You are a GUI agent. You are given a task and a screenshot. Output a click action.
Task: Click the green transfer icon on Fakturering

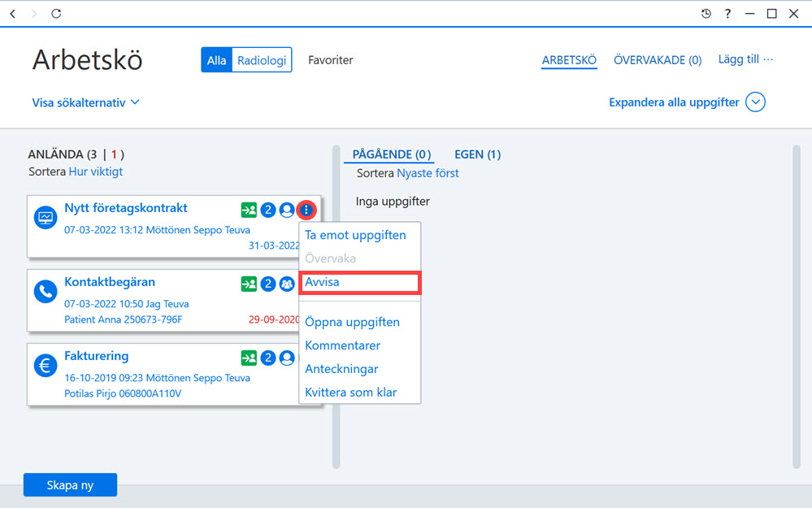click(x=249, y=358)
